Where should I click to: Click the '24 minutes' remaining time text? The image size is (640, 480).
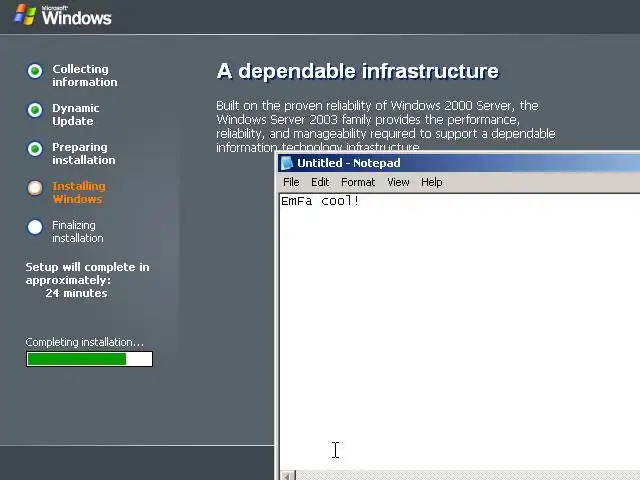point(76,293)
